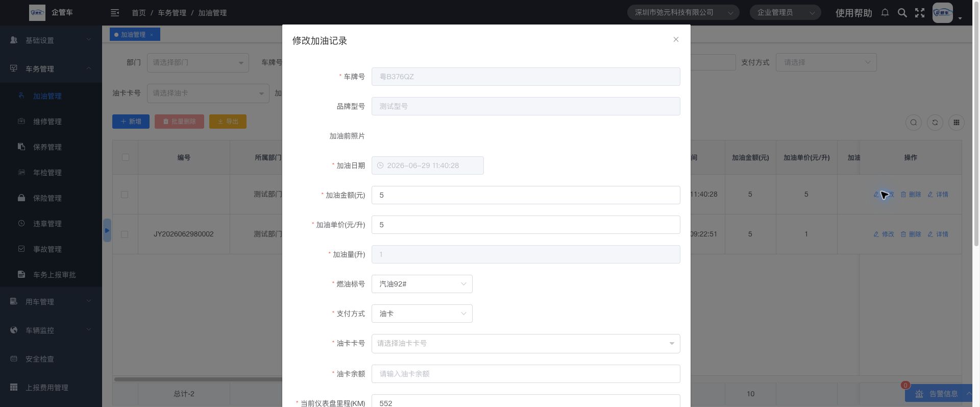Click 删除 in the first table row
Image resolution: width=980 pixels, height=407 pixels.
[911, 195]
